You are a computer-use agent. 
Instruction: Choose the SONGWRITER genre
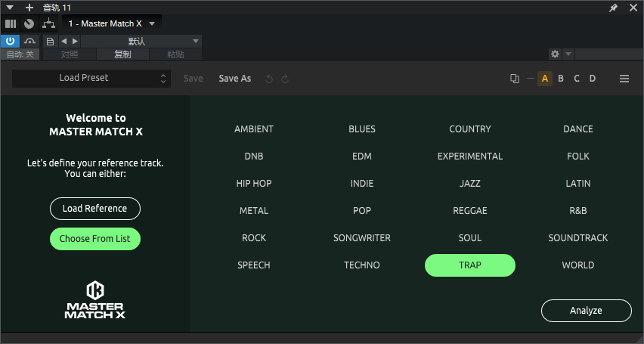(362, 238)
